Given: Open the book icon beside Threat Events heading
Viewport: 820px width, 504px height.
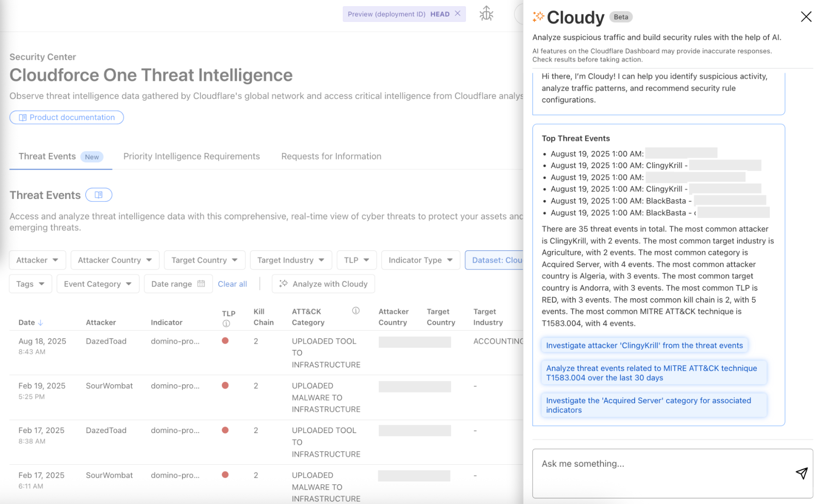Looking at the screenshot, I should (x=98, y=195).
